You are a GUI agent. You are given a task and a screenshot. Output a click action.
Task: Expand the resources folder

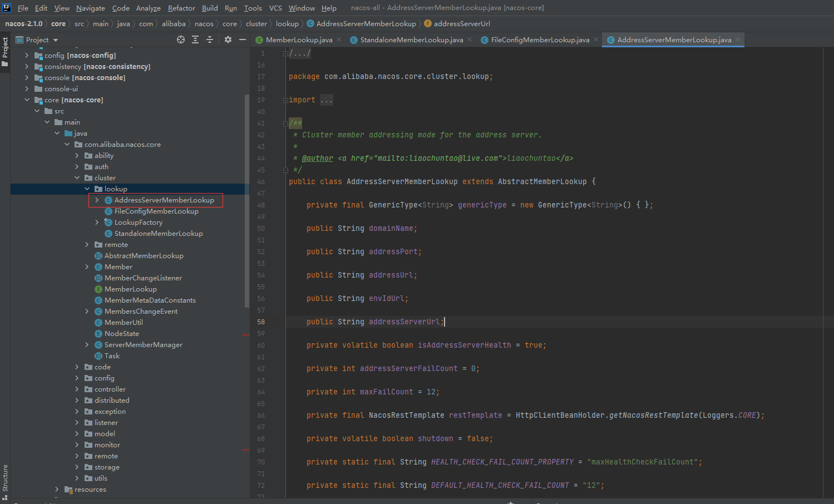click(x=57, y=489)
